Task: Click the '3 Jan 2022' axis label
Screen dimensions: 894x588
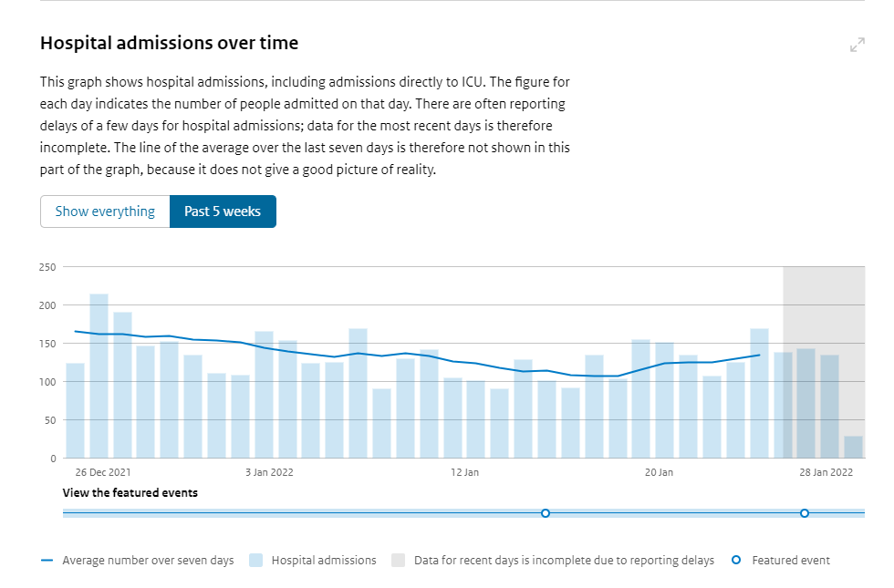Action: point(269,472)
